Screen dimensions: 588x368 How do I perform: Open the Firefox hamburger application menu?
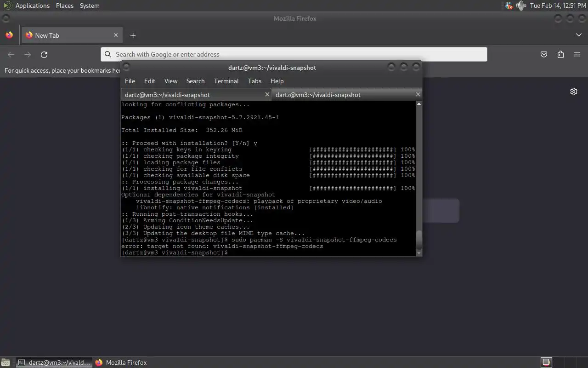[x=577, y=54]
